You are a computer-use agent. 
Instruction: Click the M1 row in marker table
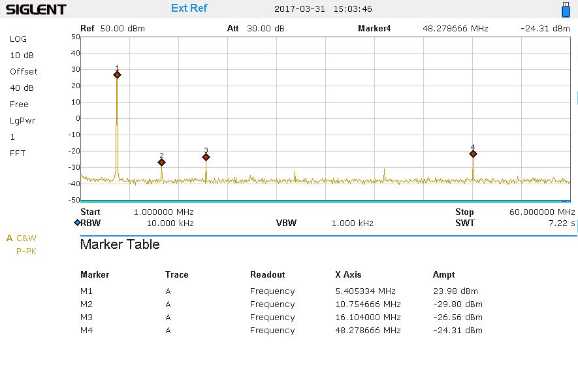click(281, 291)
